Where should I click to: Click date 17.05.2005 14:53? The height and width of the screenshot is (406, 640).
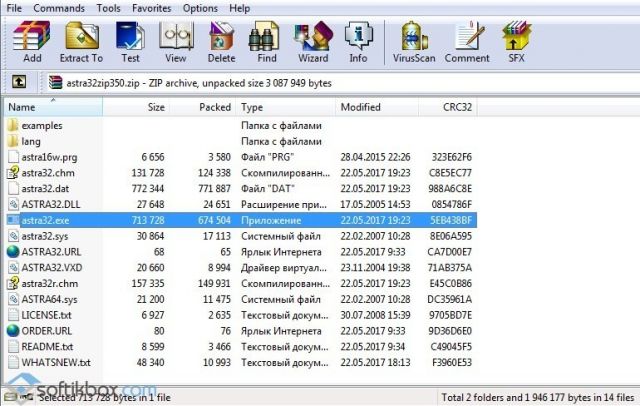(375, 204)
